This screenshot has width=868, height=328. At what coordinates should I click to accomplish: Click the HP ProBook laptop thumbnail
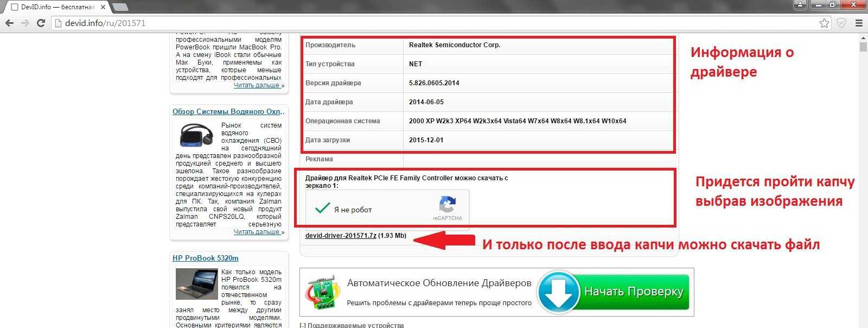pos(196,284)
